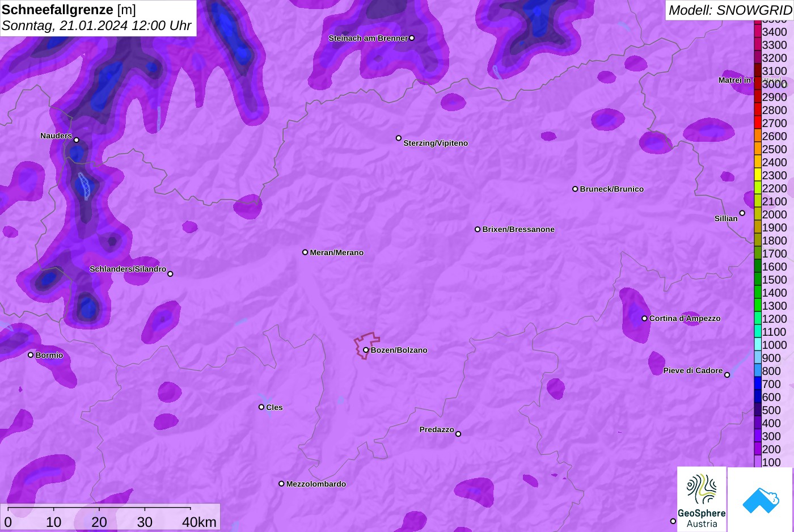794x532 pixels.
Task: Select the 2700 m red legend swatch
Action: (x=758, y=123)
